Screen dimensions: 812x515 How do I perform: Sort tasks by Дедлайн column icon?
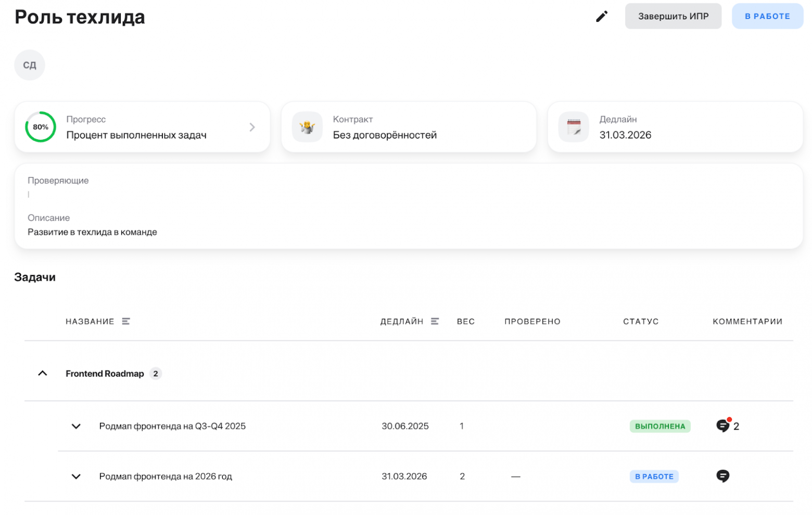pos(435,321)
